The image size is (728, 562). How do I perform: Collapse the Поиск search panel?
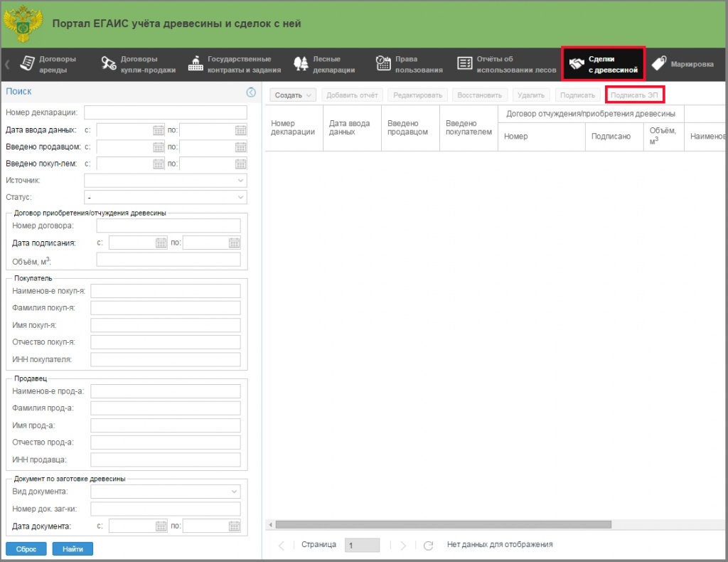click(x=251, y=92)
